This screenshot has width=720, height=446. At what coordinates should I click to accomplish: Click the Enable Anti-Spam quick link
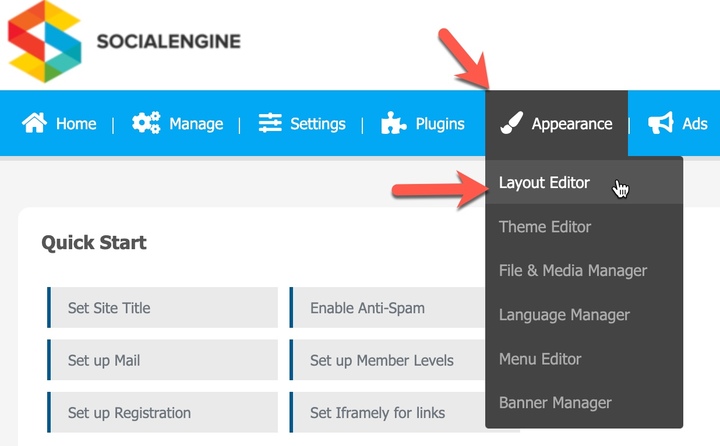point(388,308)
